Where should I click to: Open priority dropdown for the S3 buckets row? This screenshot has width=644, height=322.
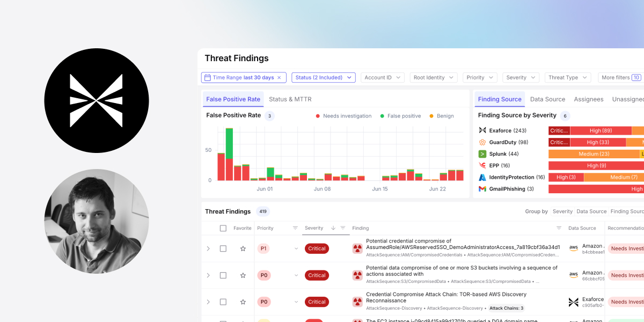(x=296, y=275)
